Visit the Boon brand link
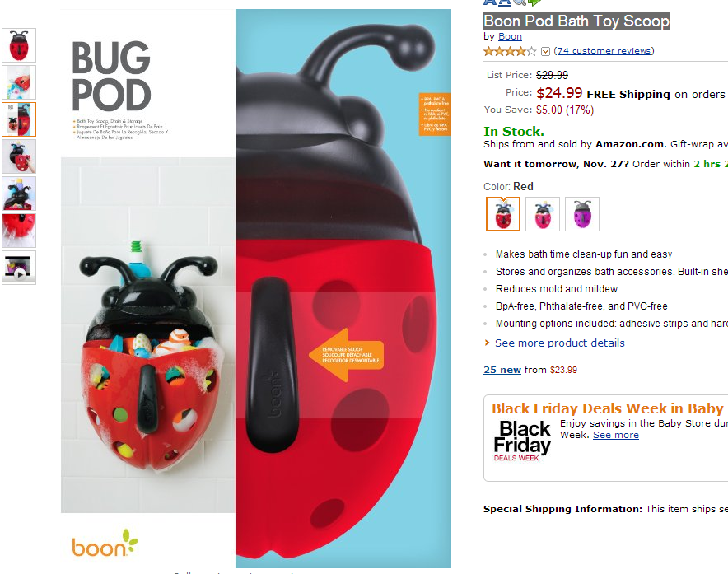The width and height of the screenshot is (728, 574). pos(510,36)
